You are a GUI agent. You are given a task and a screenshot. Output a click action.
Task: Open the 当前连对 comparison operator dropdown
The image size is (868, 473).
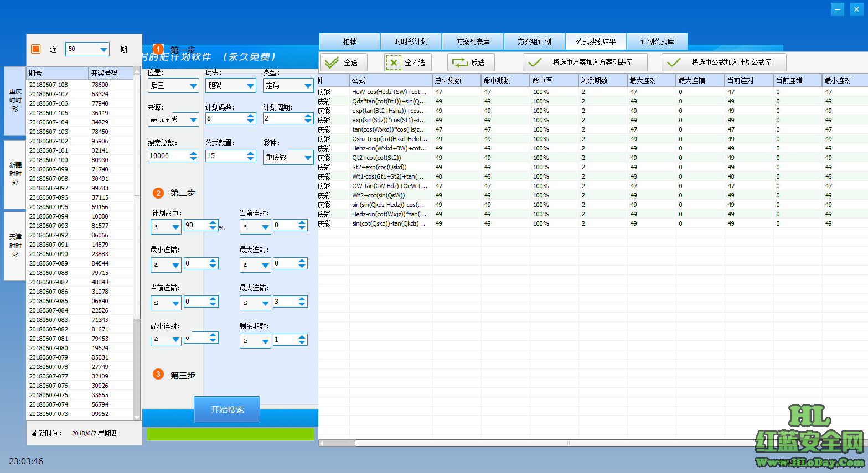[x=255, y=226]
